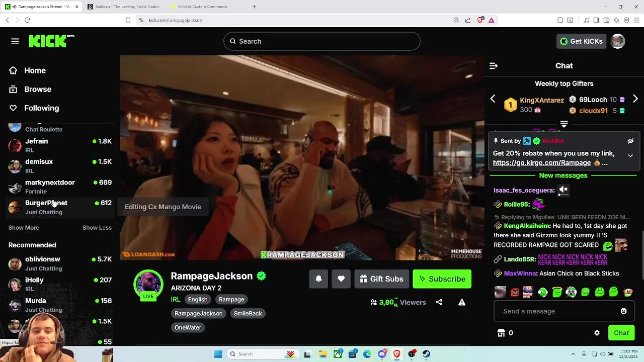Screen dimensions: 644x362
Task: Click KengAlkaheim username in chat
Action: click(527, 226)
